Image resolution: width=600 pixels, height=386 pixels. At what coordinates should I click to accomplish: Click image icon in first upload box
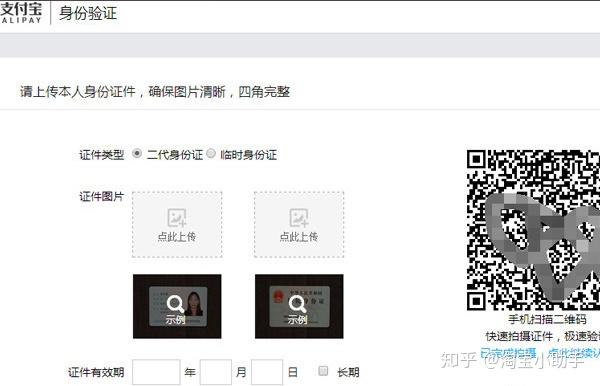pos(177,218)
